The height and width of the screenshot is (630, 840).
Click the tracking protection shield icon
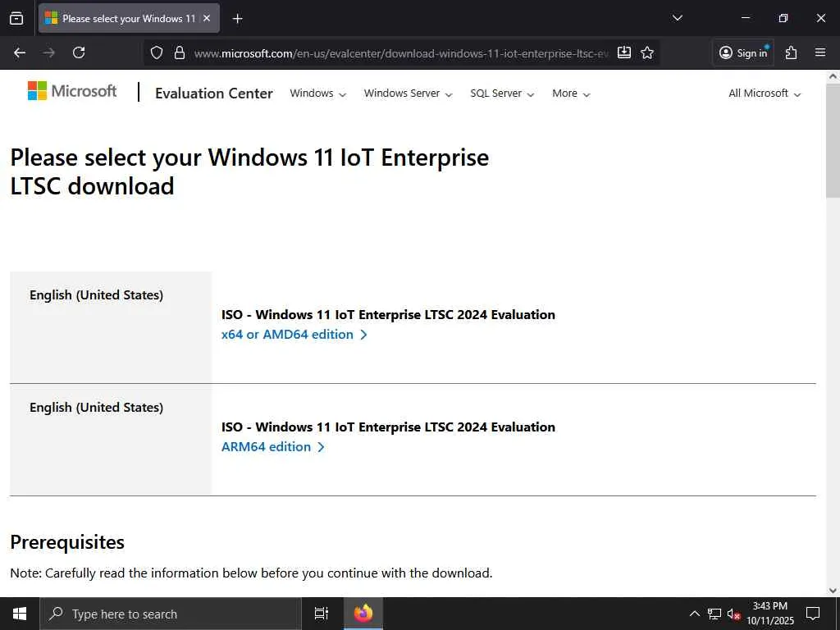coord(157,52)
